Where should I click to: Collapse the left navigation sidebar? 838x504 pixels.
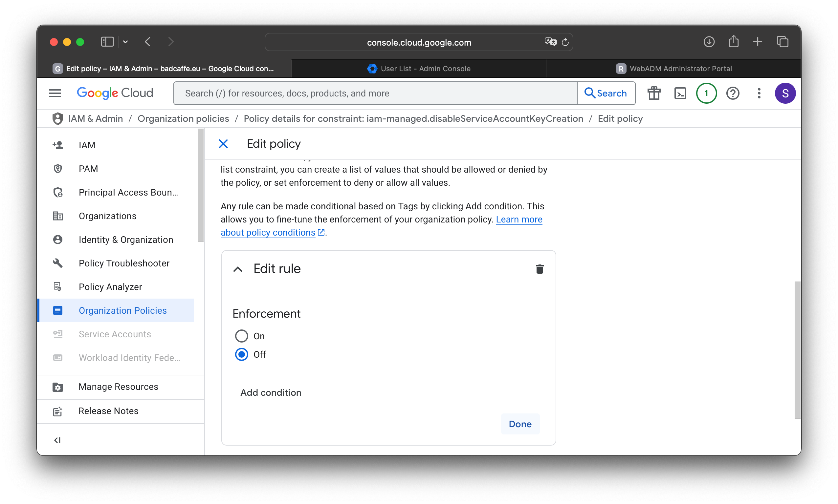pyautogui.click(x=57, y=440)
